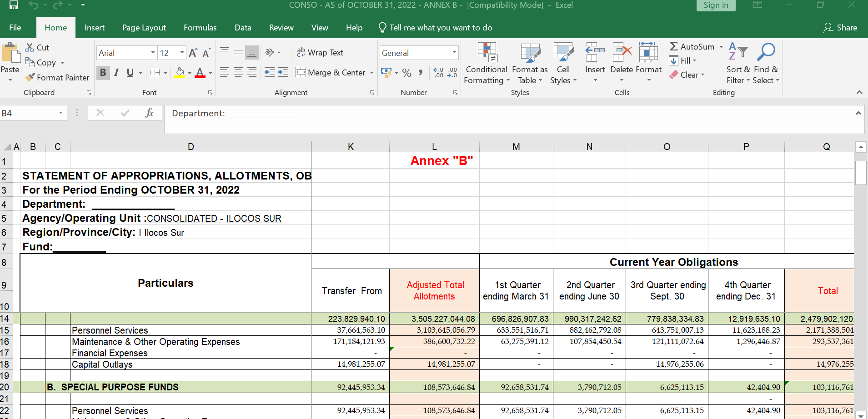Apply red Font Color letter A
Image resolution: width=868 pixels, height=419 pixels.
tap(200, 73)
